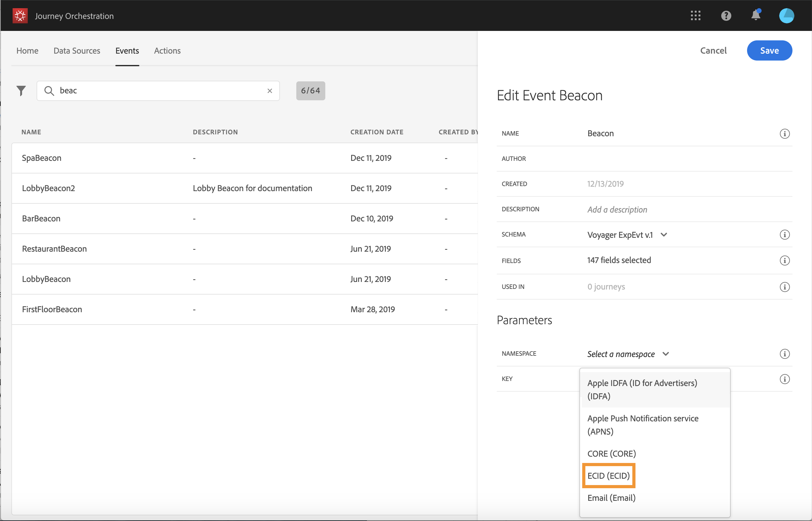Open the app switcher grid icon
Image resolution: width=812 pixels, height=521 pixels.
point(695,15)
